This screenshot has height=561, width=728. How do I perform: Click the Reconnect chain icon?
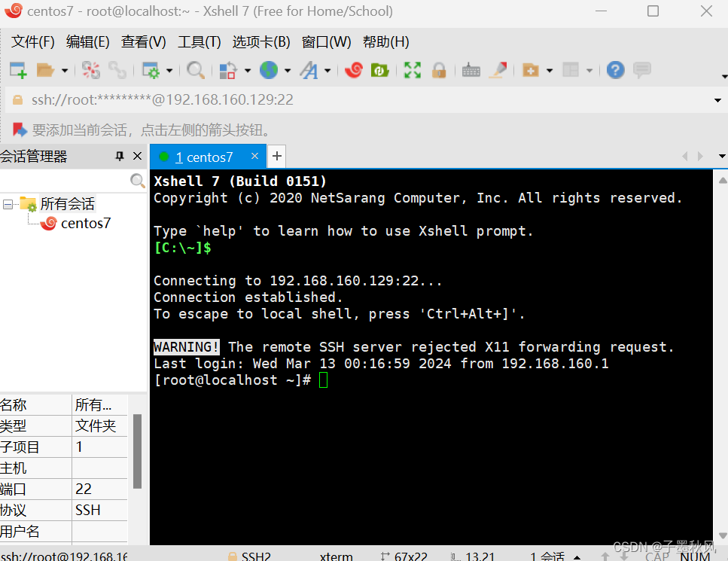coord(117,71)
